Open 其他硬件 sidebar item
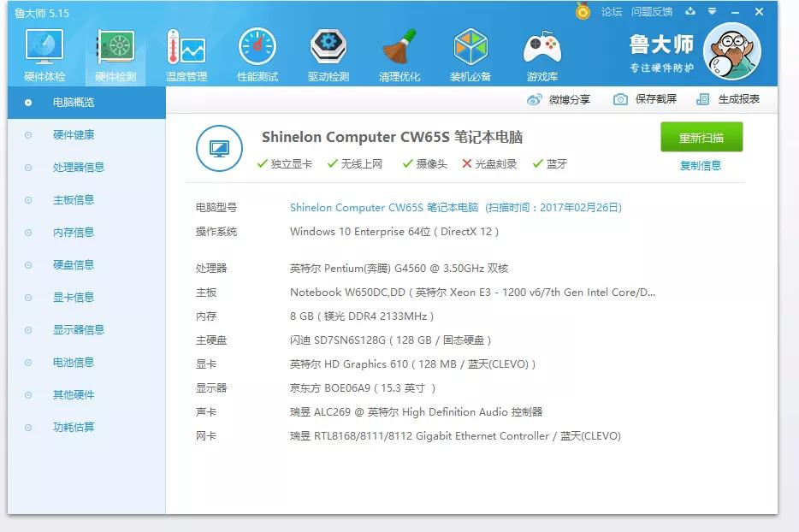This screenshot has width=799, height=532. pos(86,395)
